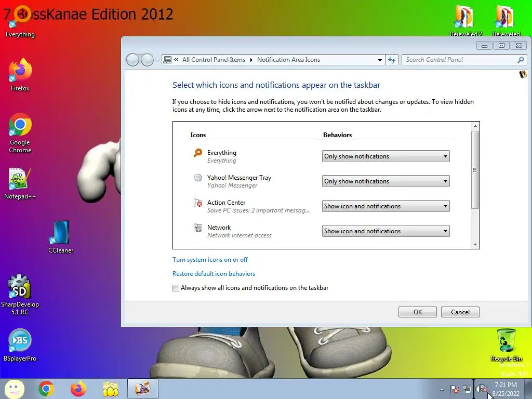Click the scrollbar down arrow in icon list
Image resolution: width=532 pixels, height=399 pixels.
tap(475, 244)
